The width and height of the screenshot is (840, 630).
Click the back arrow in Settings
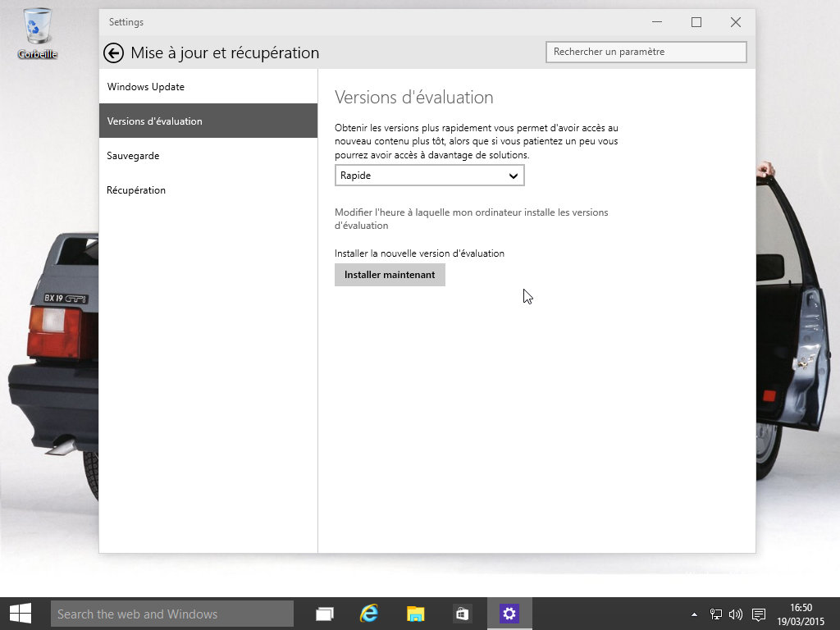click(x=112, y=52)
